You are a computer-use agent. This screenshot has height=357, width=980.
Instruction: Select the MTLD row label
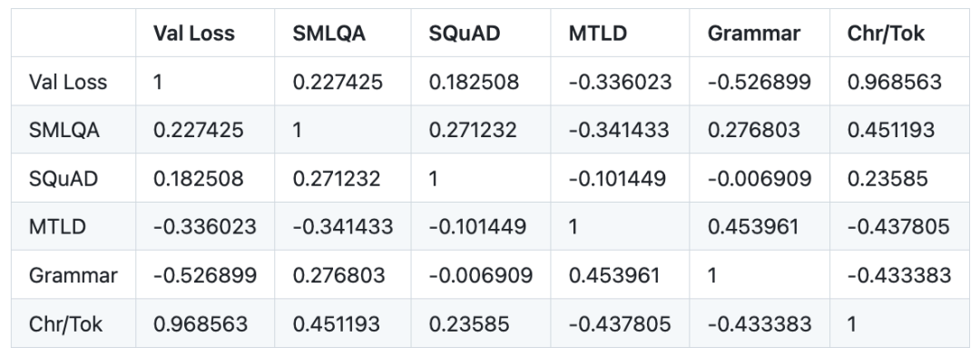click(x=57, y=227)
